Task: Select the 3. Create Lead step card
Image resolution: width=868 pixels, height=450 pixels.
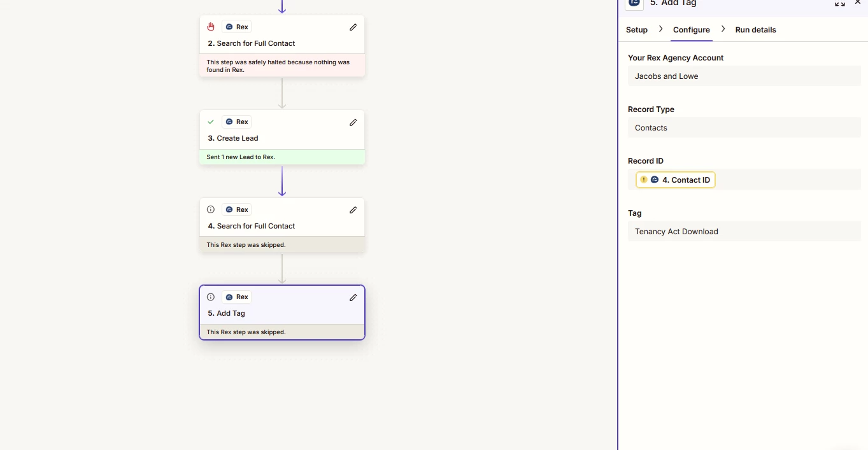Action: click(x=282, y=137)
